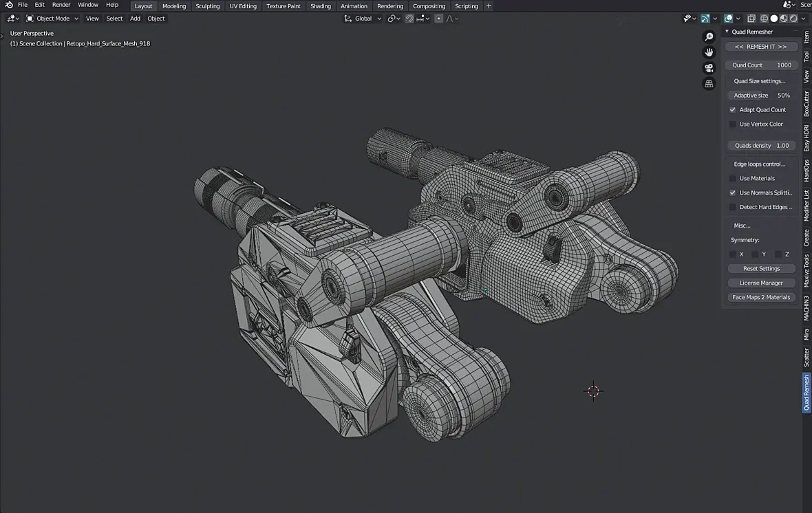This screenshot has width=812, height=513.
Task: Switch to wireframe viewport shading
Action: click(764, 19)
